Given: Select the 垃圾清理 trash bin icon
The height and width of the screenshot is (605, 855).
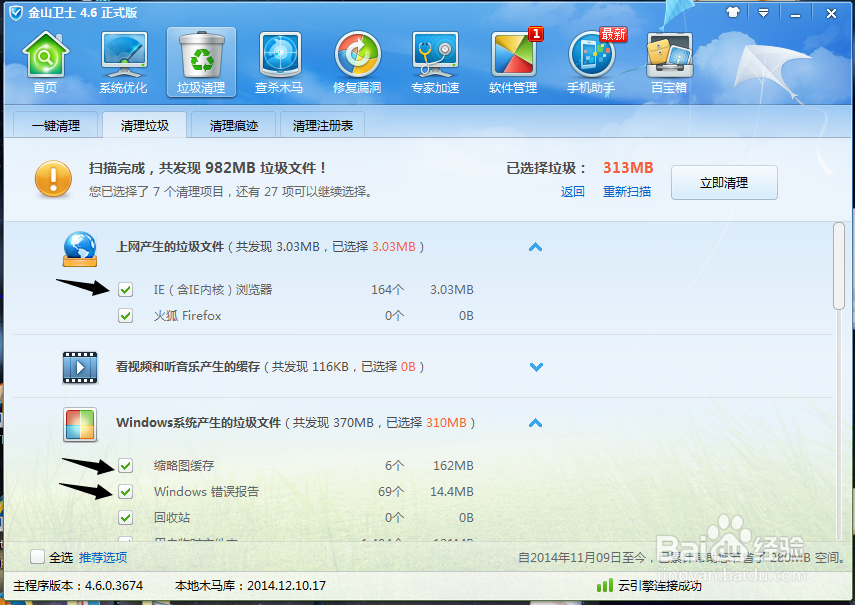Looking at the screenshot, I should (x=201, y=63).
